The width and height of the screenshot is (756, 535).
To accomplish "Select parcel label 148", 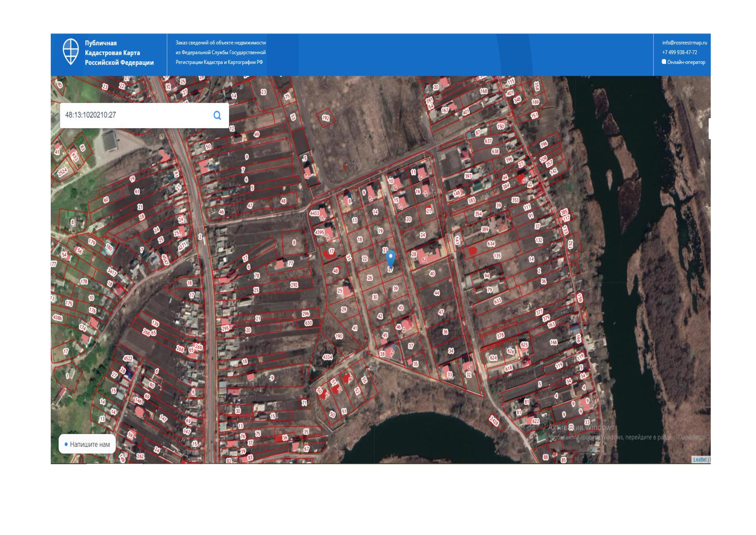I will tap(456, 193).
